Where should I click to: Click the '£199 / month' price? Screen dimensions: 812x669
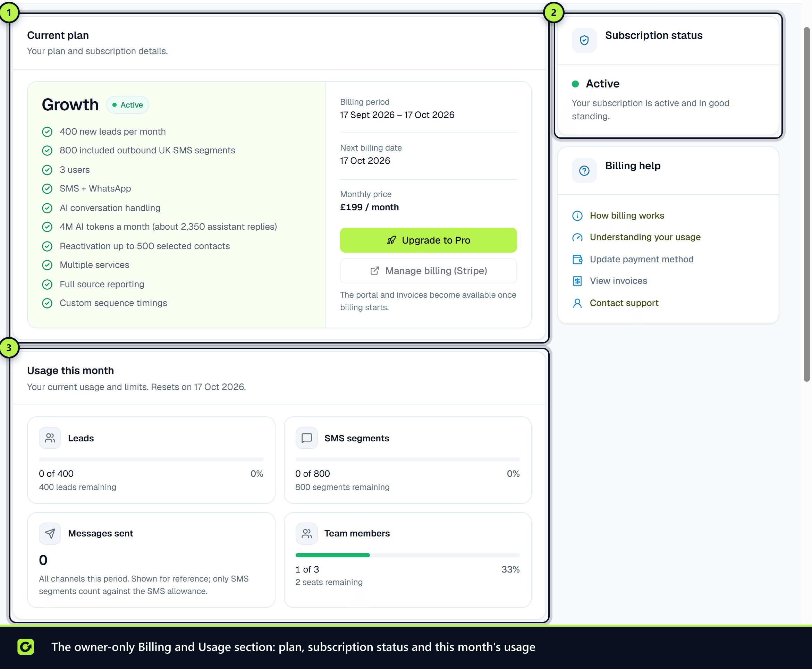369,208
